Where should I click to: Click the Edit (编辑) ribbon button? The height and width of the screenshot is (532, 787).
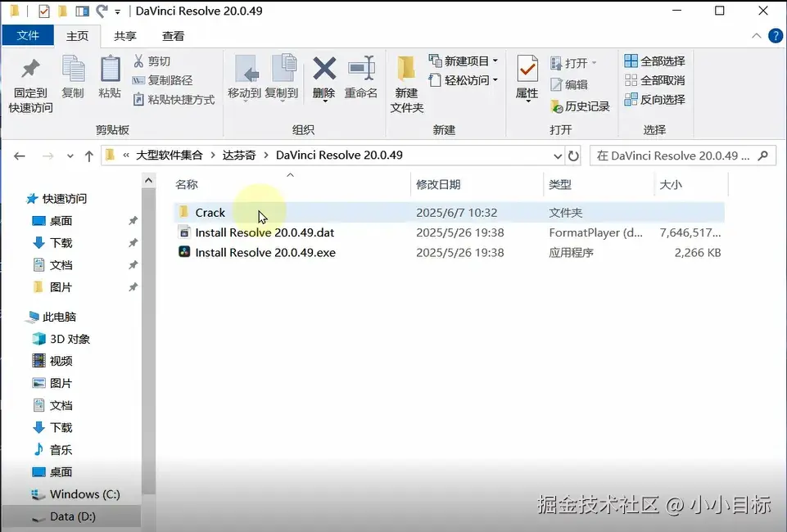pos(569,84)
